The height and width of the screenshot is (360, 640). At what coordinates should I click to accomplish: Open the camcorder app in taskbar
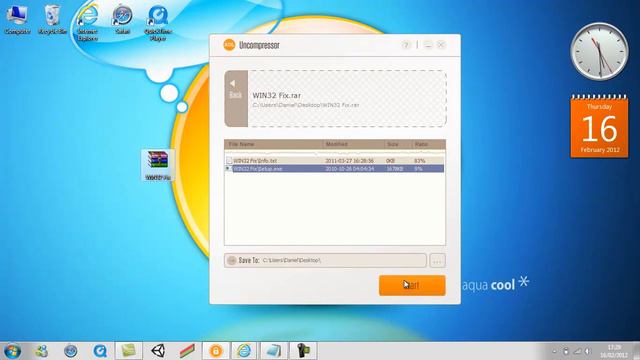[303, 351]
